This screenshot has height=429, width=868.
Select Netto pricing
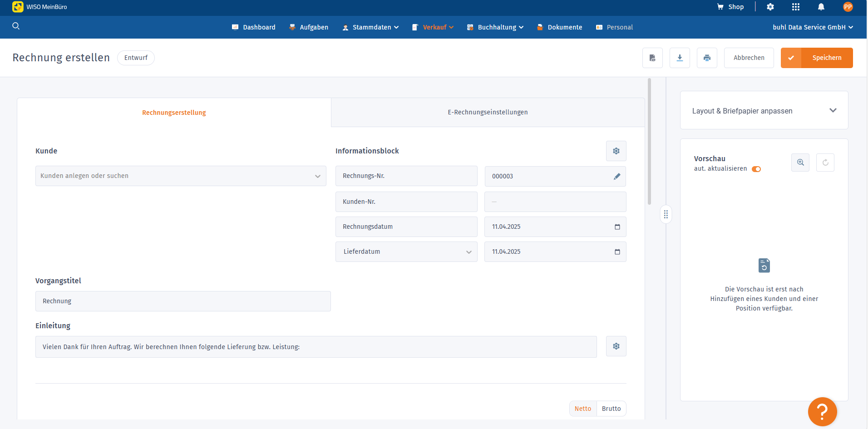pos(583,409)
